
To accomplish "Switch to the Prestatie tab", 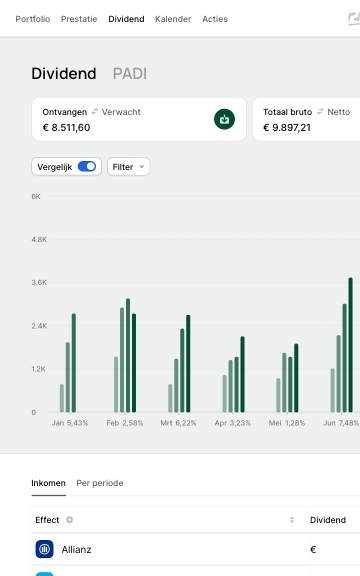I will [x=79, y=19].
